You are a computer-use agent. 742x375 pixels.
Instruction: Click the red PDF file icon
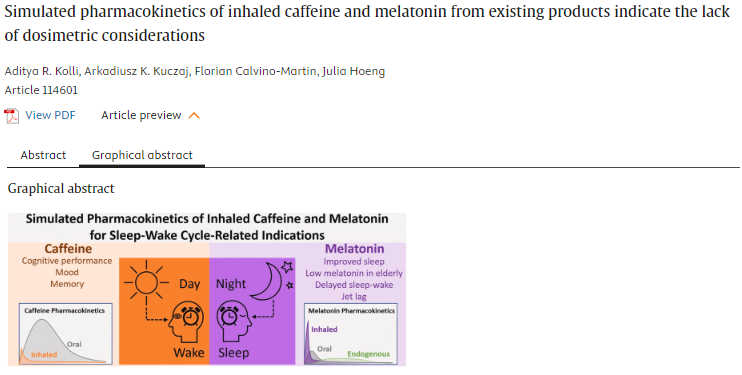click(11, 116)
